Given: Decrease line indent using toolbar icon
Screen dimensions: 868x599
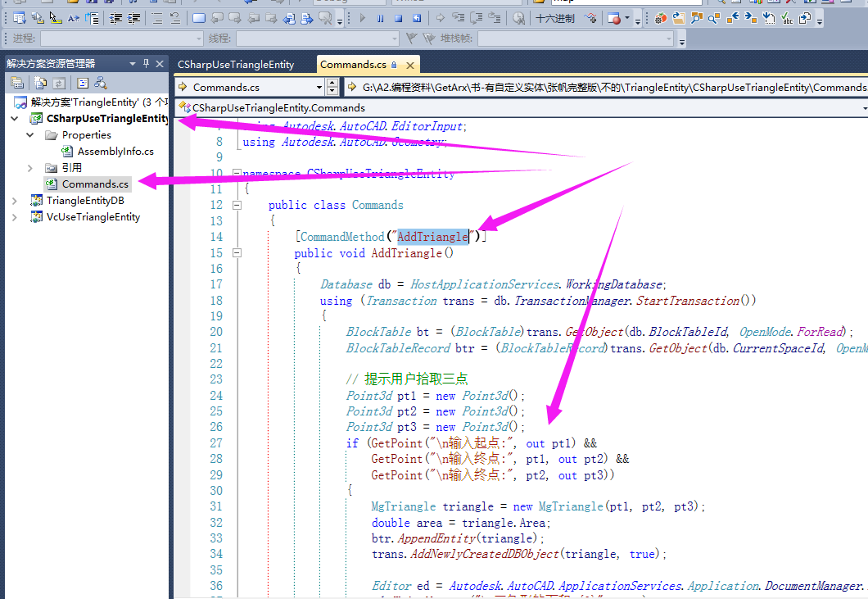Looking at the screenshot, I should click(x=115, y=18).
